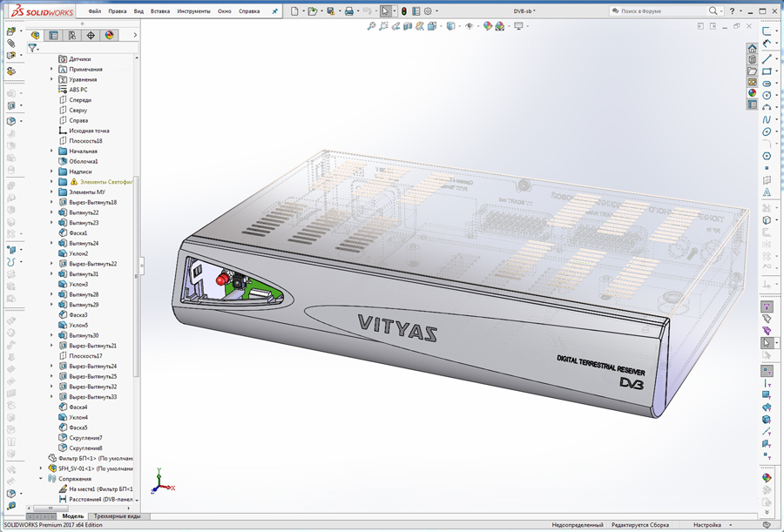Select the Polygon sketch tool
The image size is (784, 532).
coord(767,156)
